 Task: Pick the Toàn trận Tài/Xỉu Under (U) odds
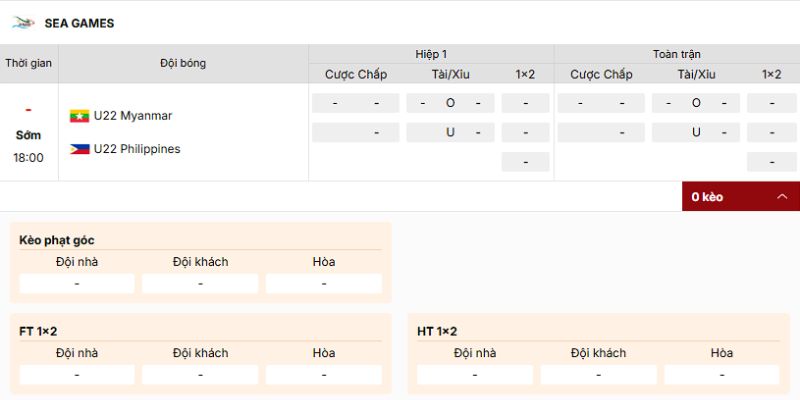pyautogui.click(x=696, y=132)
